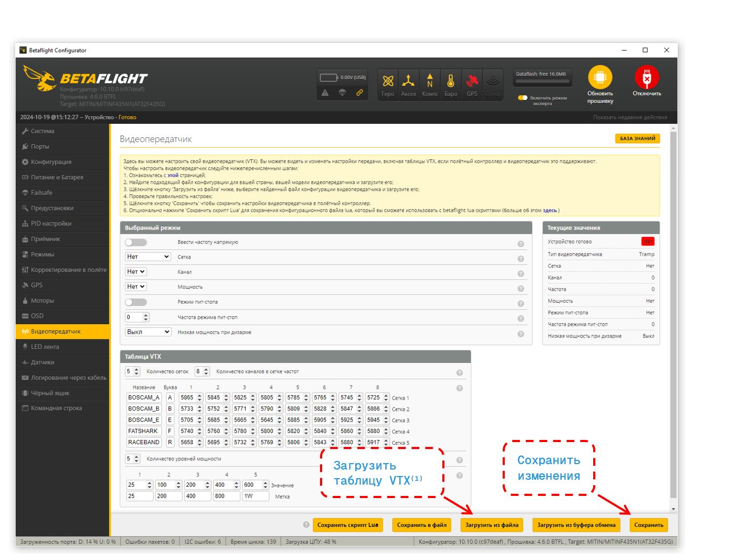Click Сохранить в файл button

tap(422, 525)
